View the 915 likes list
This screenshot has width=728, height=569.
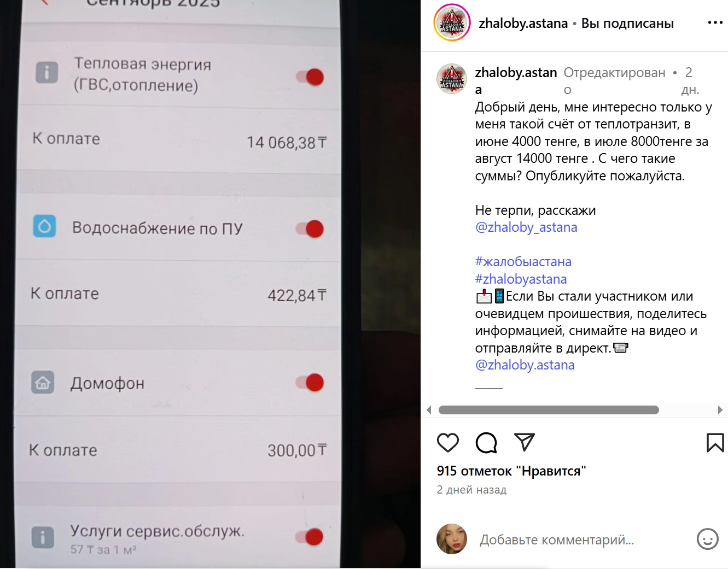coord(511,471)
